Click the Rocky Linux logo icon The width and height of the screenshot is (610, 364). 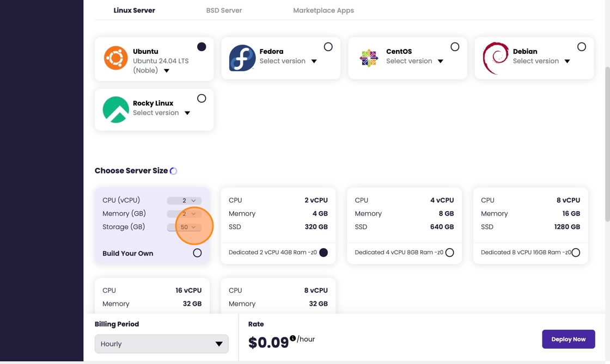coord(115,110)
